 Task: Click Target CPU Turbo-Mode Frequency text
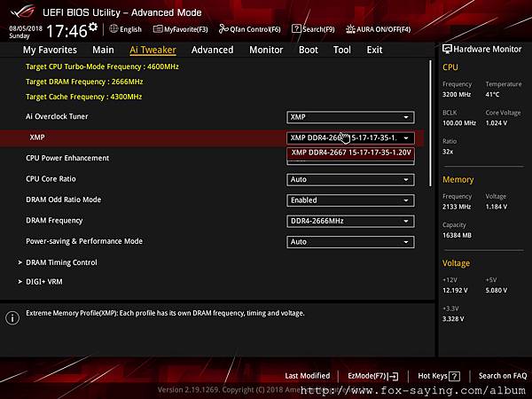(x=102, y=66)
